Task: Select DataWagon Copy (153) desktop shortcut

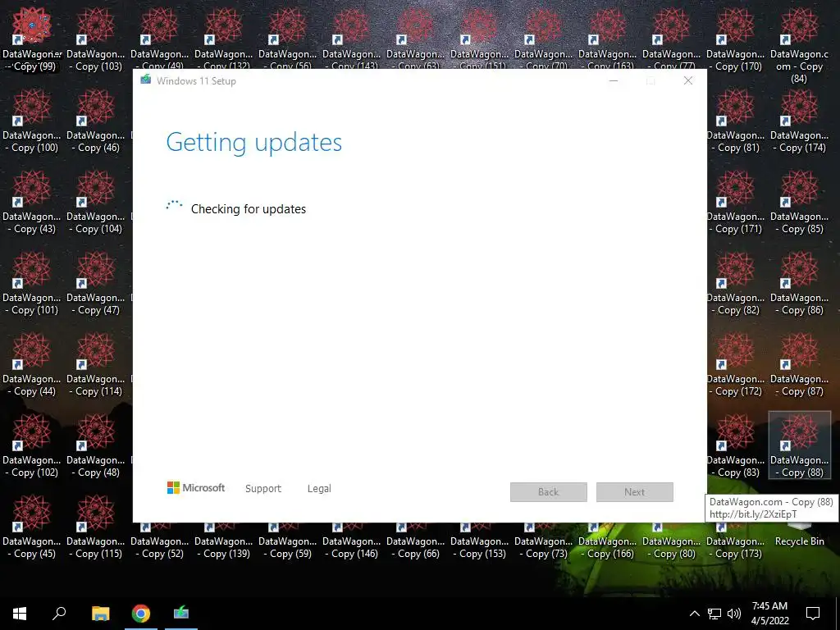Action: pos(479,541)
